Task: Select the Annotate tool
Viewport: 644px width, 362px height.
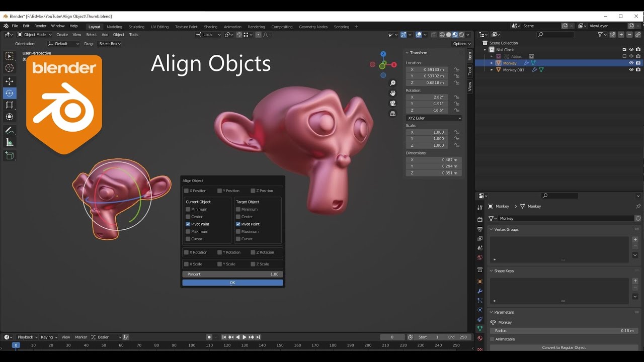Action: 10,130
